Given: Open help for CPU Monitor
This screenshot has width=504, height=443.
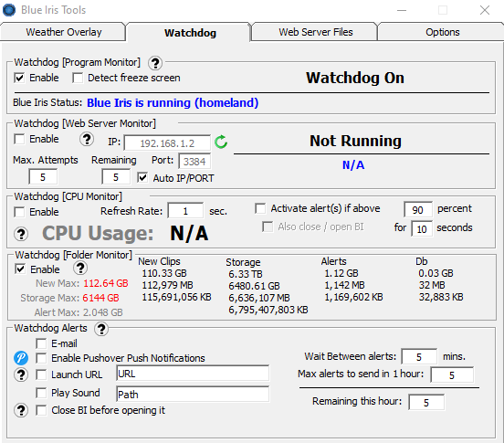Looking at the screenshot, I should coord(21,234).
